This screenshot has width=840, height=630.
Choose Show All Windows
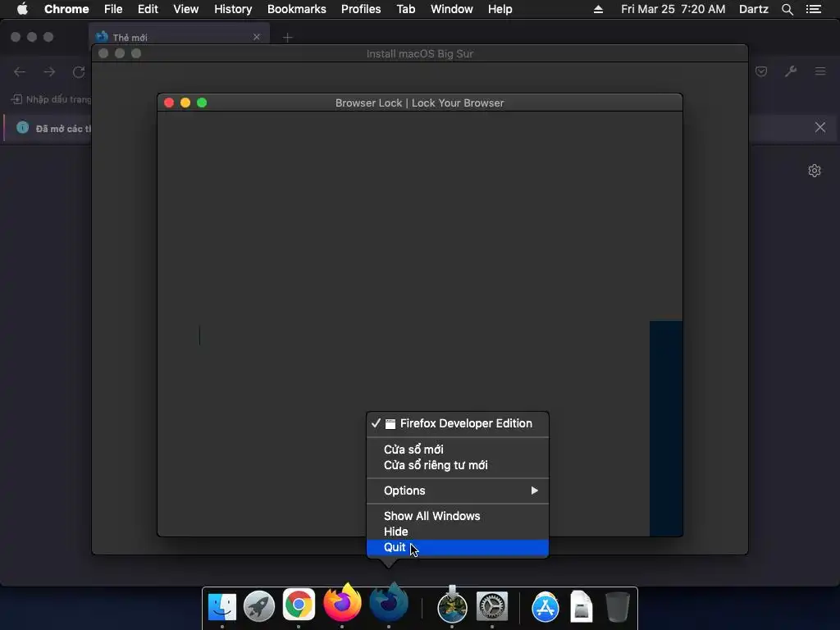pos(458,516)
